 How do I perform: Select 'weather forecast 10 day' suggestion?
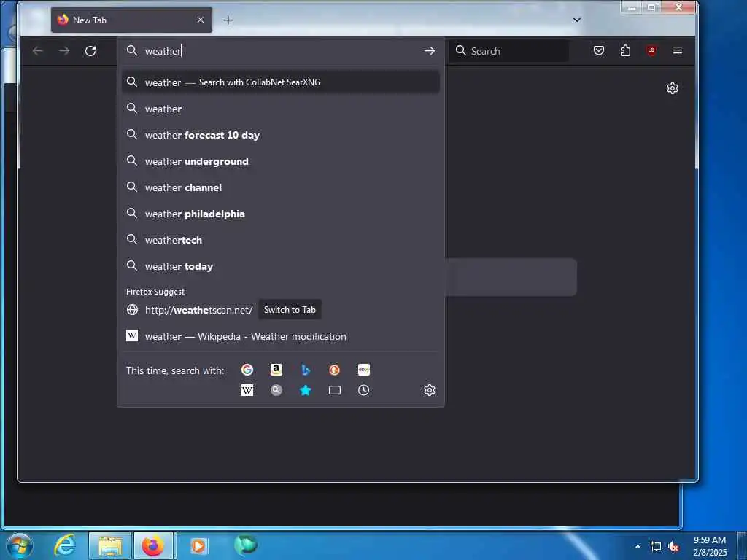(281, 135)
